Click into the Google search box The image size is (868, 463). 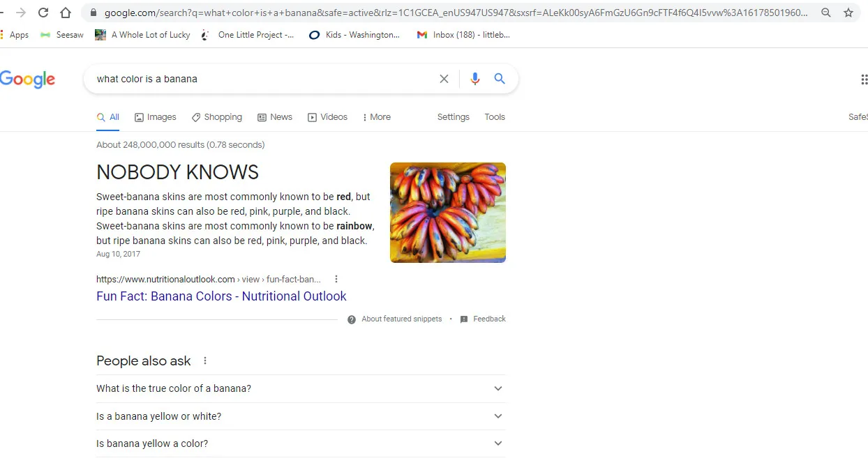262,79
